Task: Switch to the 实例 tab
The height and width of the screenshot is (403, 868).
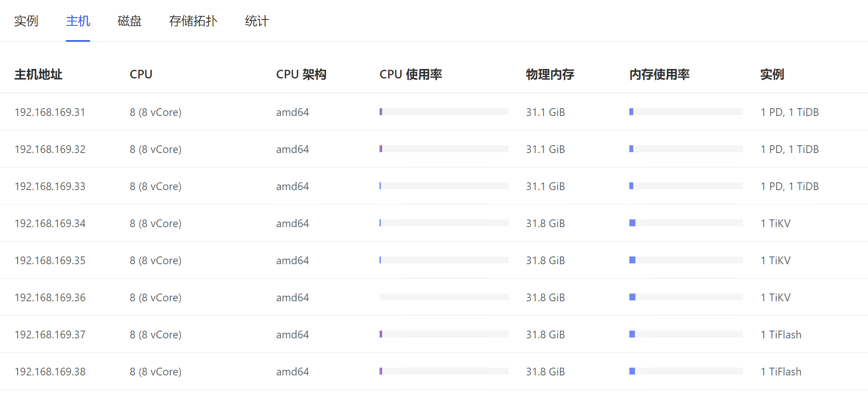Action: 27,21
